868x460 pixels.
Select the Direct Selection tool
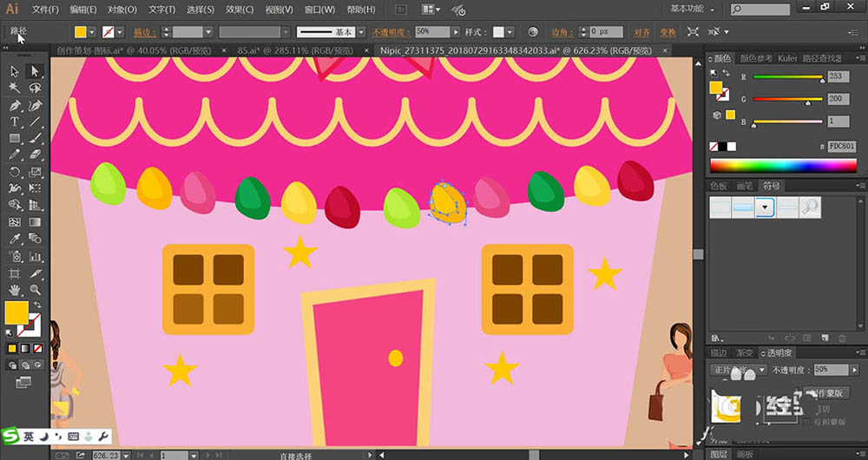pyautogui.click(x=36, y=71)
